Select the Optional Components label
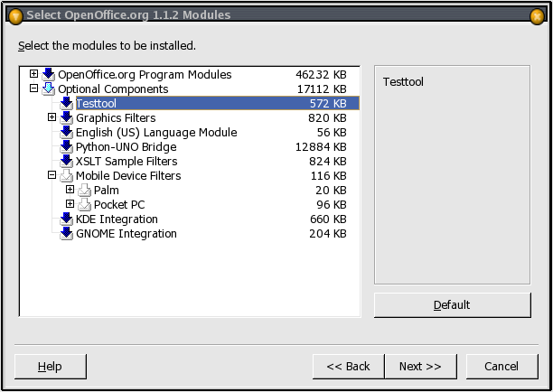 tap(113, 89)
